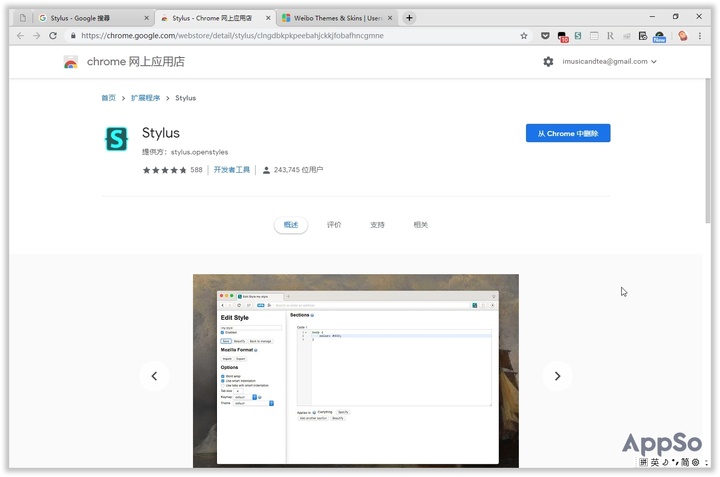The height and width of the screenshot is (477, 720).
Task: Open the extension with blue New badge
Action: (x=659, y=36)
